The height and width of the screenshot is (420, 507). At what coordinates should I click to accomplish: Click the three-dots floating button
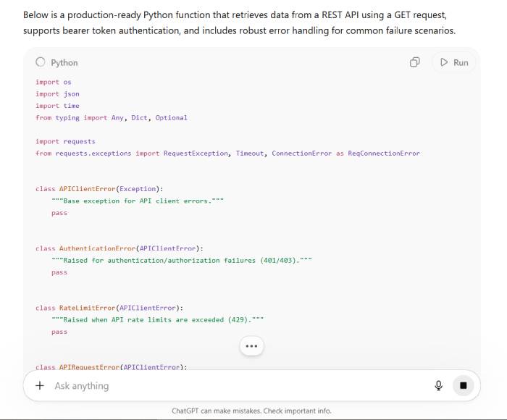click(251, 346)
